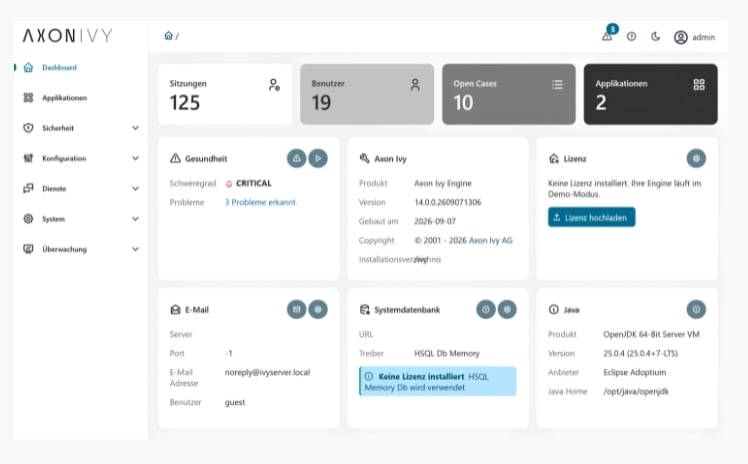
Task: Click the Konfiguration sliders icon
Action: coord(29,158)
